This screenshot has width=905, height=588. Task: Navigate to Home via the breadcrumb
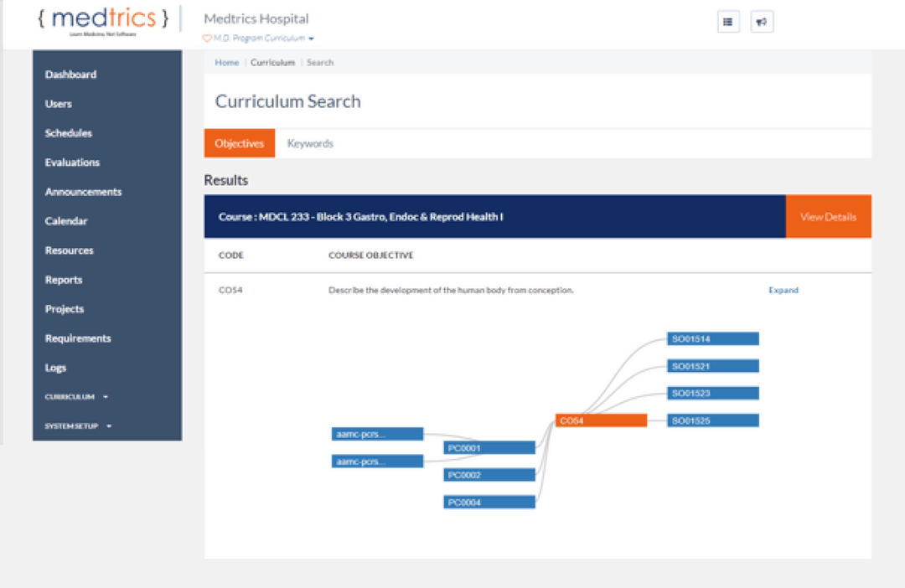coord(226,62)
